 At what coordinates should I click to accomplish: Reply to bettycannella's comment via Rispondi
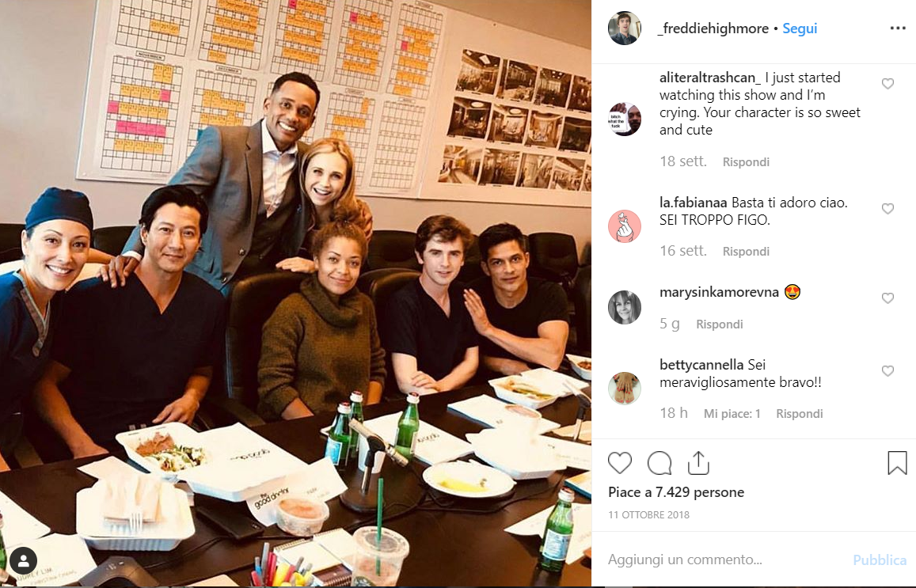click(x=799, y=413)
